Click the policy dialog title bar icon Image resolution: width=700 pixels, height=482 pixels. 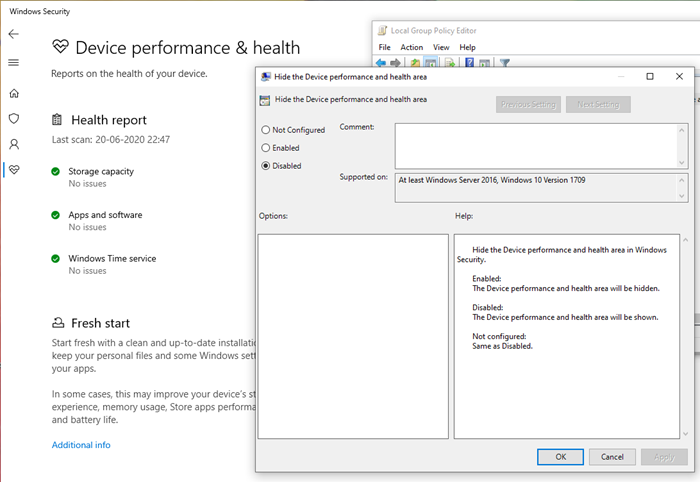(266, 77)
